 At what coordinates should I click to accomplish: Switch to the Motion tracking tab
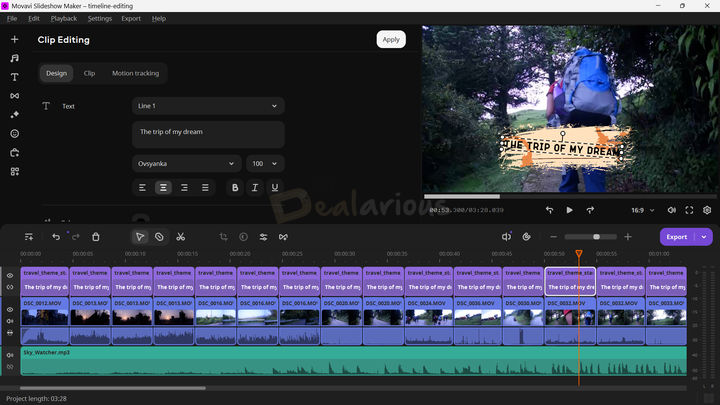pos(135,73)
